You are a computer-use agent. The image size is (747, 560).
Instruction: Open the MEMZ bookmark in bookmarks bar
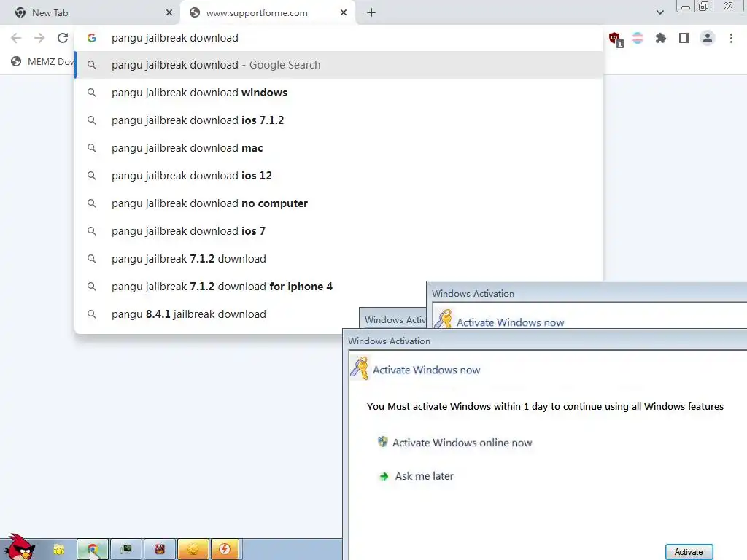click(42, 61)
